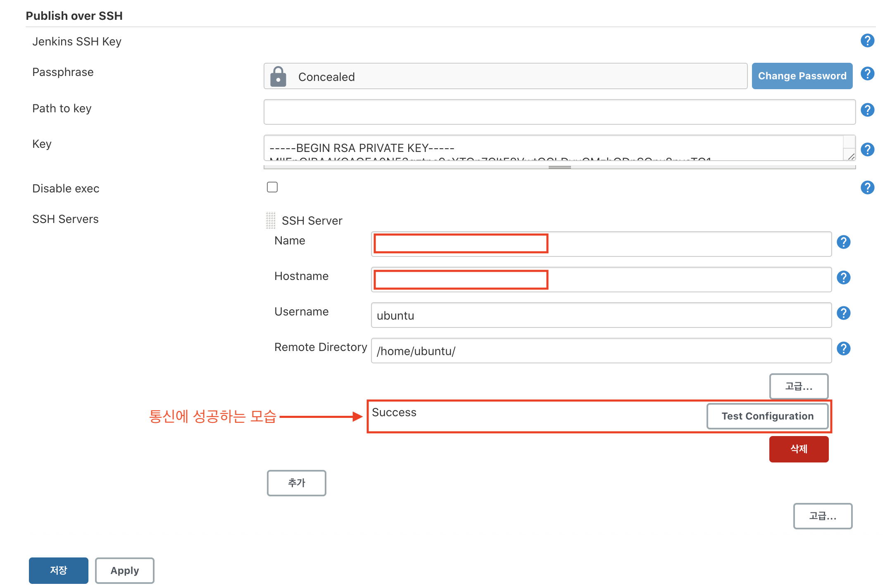Click help icon beside SSH Server Name

pos(843,242)
